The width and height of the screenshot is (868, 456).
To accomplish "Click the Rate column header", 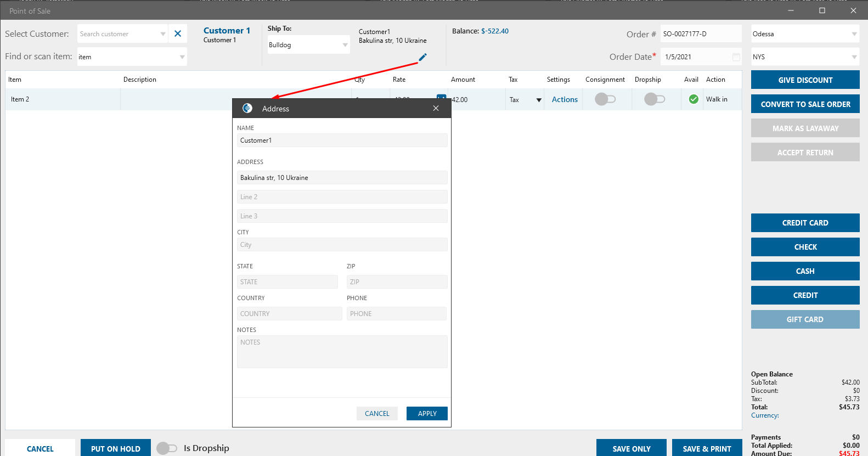I will (x=399, y=80).
